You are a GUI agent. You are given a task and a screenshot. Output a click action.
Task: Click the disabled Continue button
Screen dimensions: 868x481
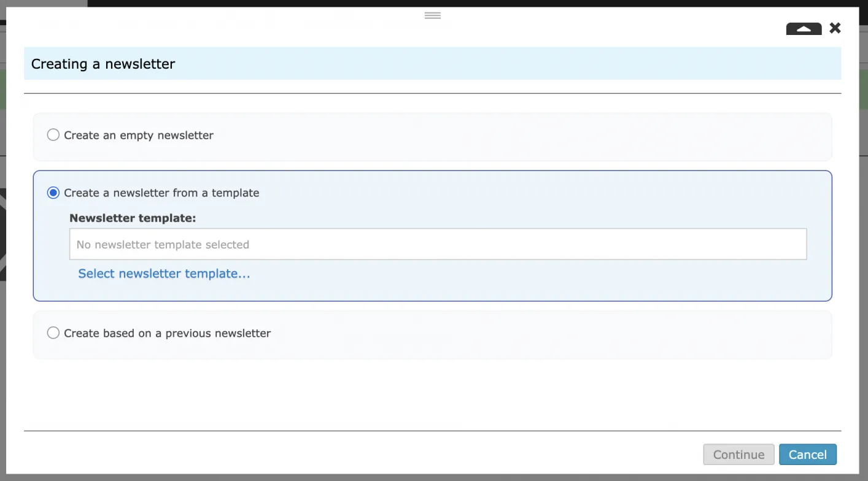click(x=738, y=454)
